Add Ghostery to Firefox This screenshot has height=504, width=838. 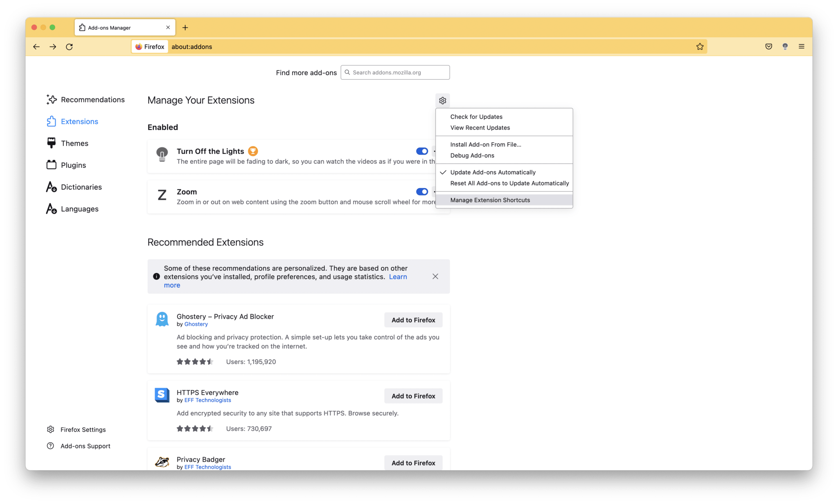[413, 320]
